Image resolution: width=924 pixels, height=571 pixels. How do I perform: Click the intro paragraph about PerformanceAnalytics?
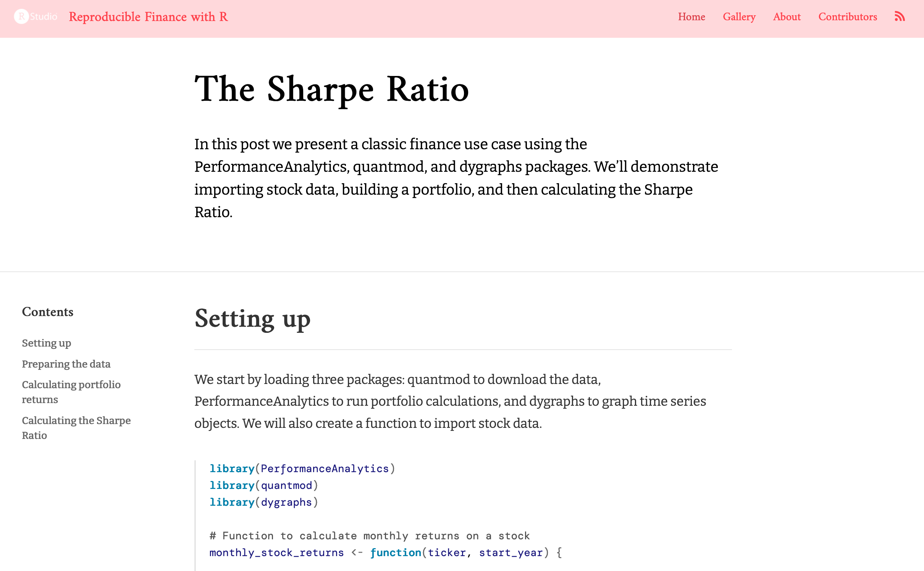(x=456, y=178)
